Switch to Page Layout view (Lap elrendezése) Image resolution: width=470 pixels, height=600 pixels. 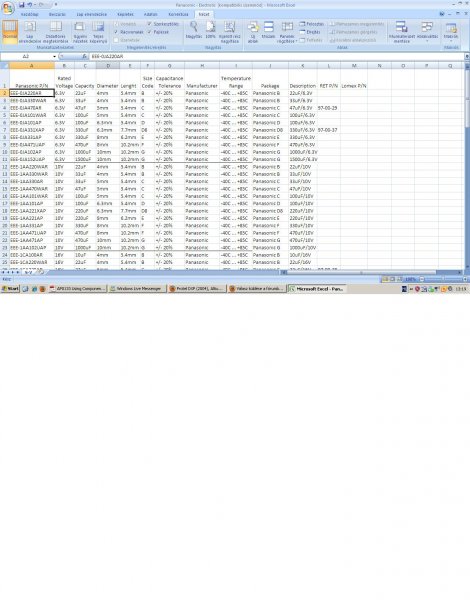(29, 32)
